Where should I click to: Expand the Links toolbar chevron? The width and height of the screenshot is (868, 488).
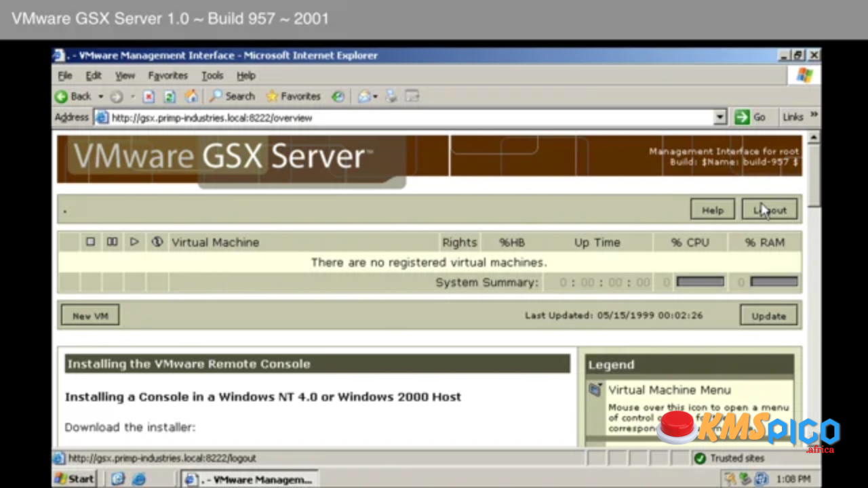814,115
